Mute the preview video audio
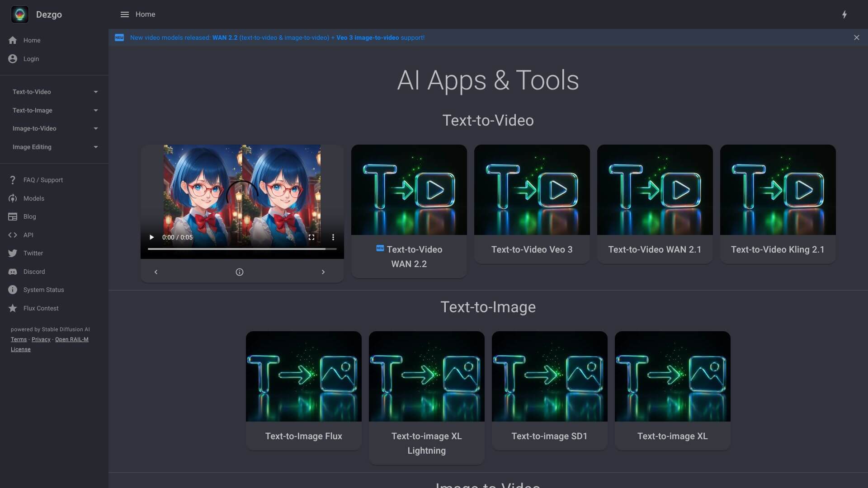The height and width of the screenshot is (488, 868). (290, 237)
